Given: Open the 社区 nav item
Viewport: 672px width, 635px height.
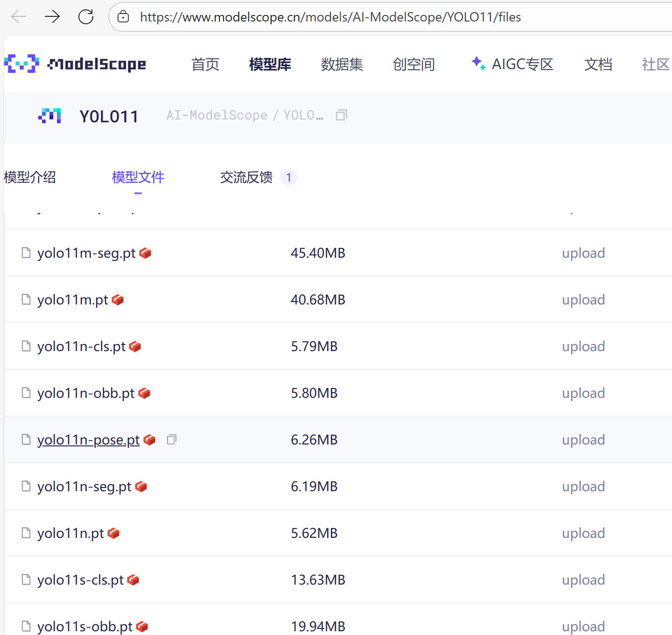Looking at the screenshot, I should point(656,64).
